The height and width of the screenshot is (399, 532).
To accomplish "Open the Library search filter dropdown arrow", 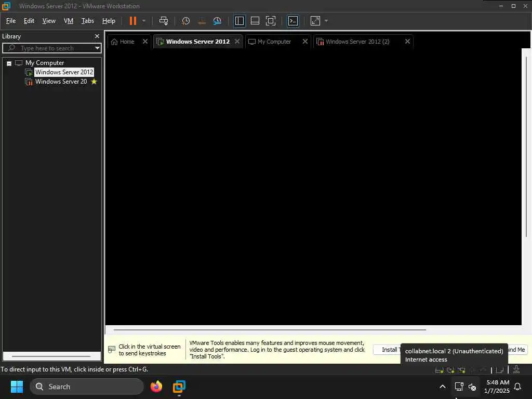I will (x=97, y=48).
